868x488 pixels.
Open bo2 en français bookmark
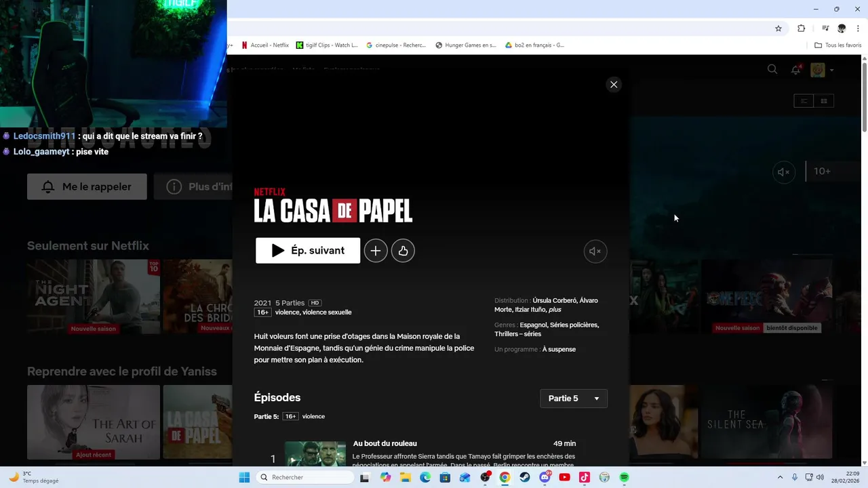(535, 45)
